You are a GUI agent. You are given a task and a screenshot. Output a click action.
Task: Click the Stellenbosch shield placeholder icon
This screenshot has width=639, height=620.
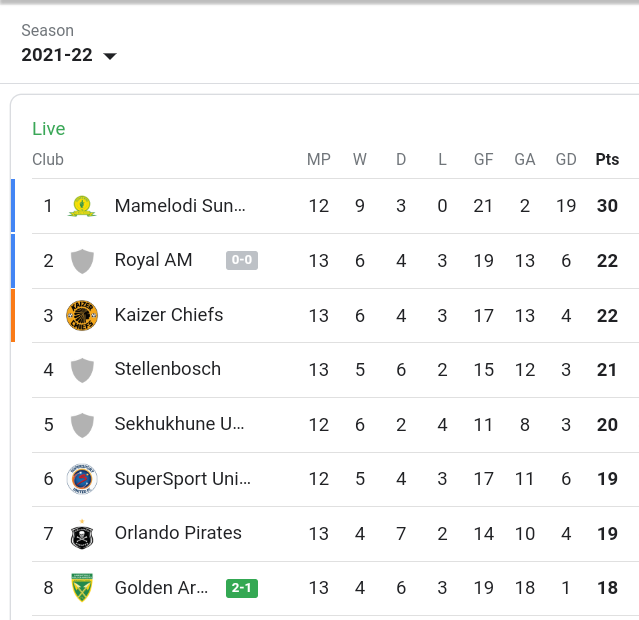[82, 370]
